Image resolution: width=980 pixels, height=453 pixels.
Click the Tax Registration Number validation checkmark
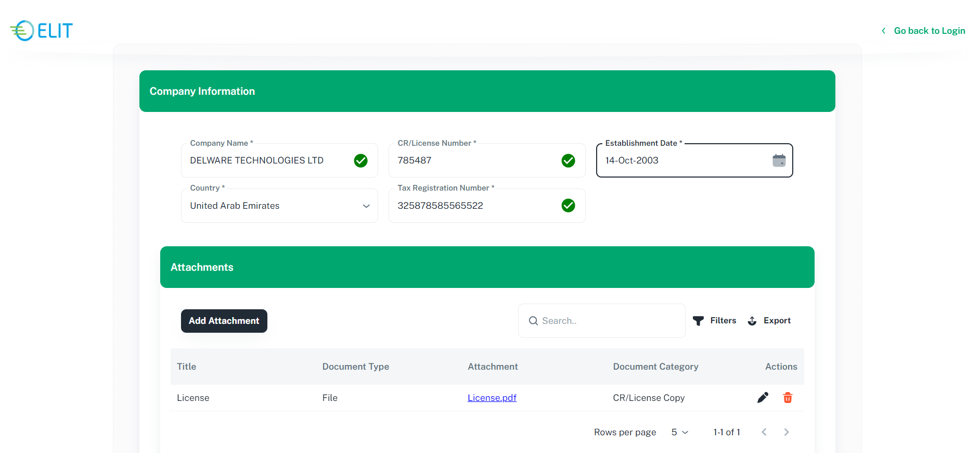[568, 206]
